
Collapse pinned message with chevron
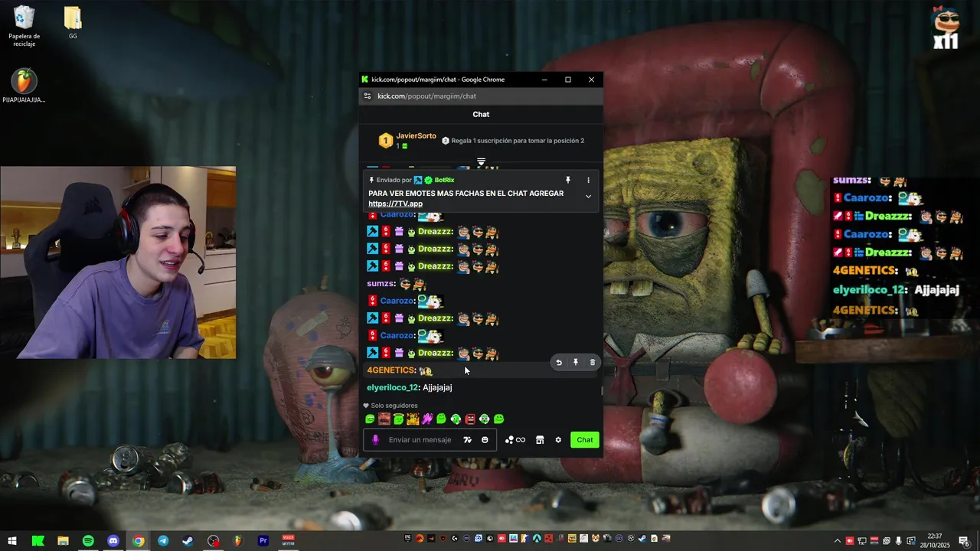coord(588,197)
